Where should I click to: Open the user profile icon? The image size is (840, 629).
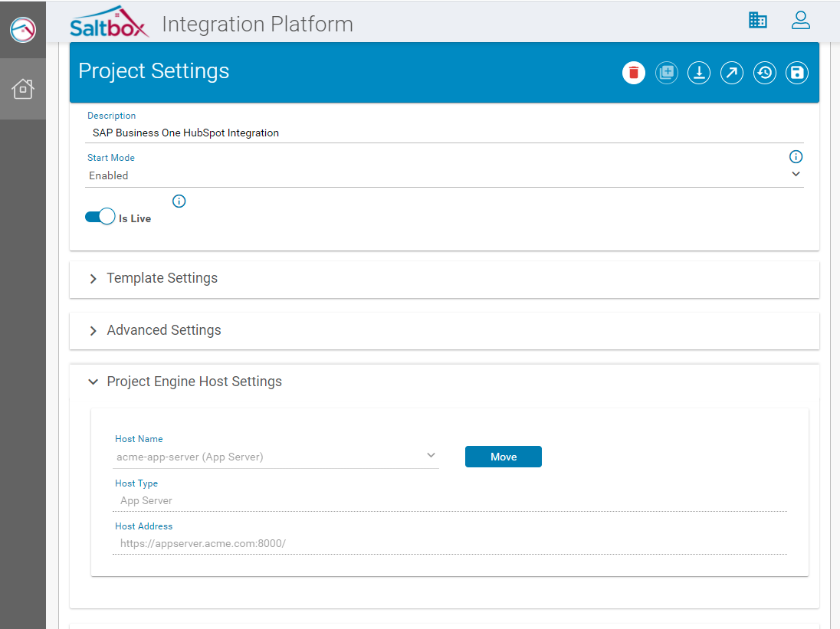(x=800, y=21)
